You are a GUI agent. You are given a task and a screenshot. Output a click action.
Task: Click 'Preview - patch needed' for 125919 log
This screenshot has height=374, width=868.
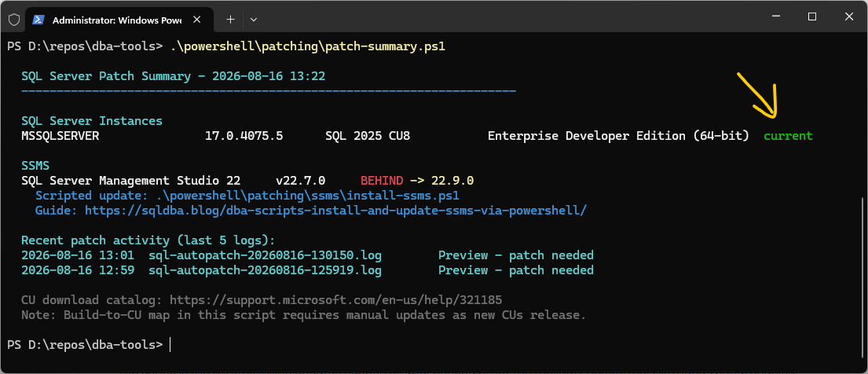pos(516,270)
